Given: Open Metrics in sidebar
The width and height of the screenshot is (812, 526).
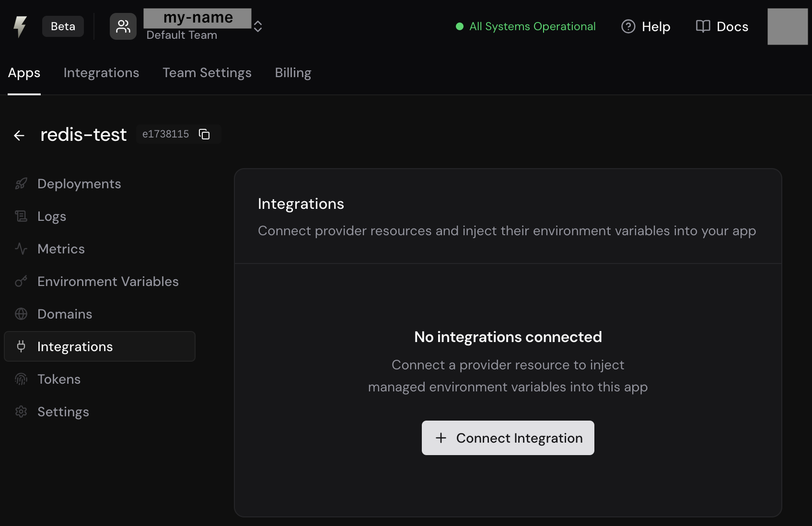Looking at the screenshot, I should click(100, 249).
